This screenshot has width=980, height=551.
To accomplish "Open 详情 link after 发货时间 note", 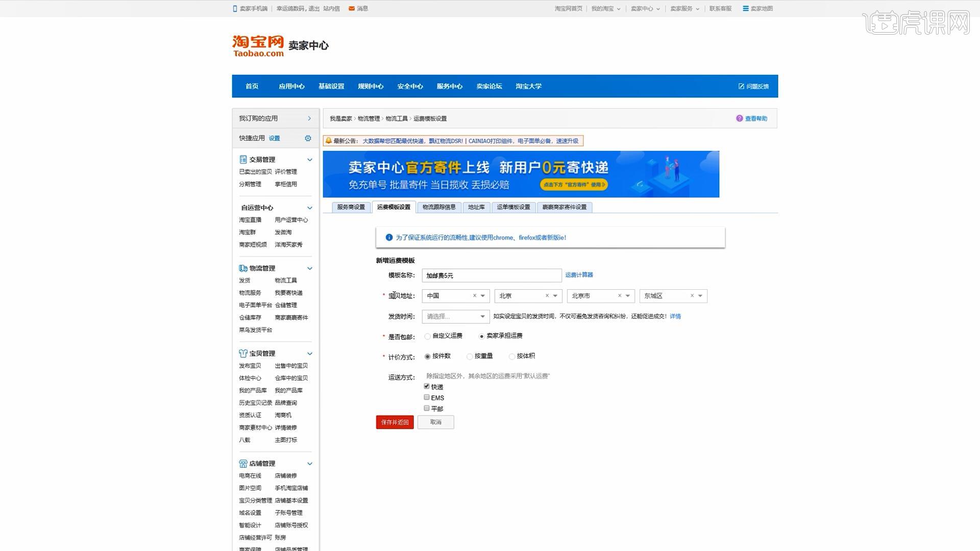I will pos(675,316).
